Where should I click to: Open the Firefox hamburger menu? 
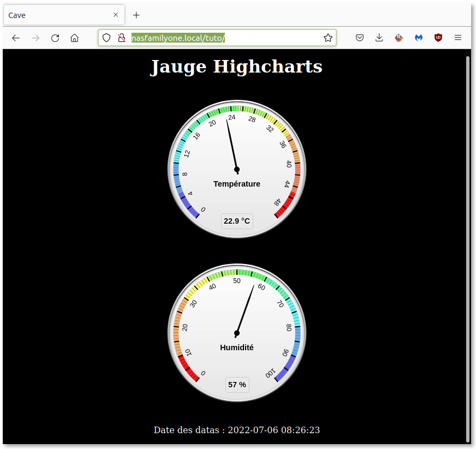click(458, 38)
